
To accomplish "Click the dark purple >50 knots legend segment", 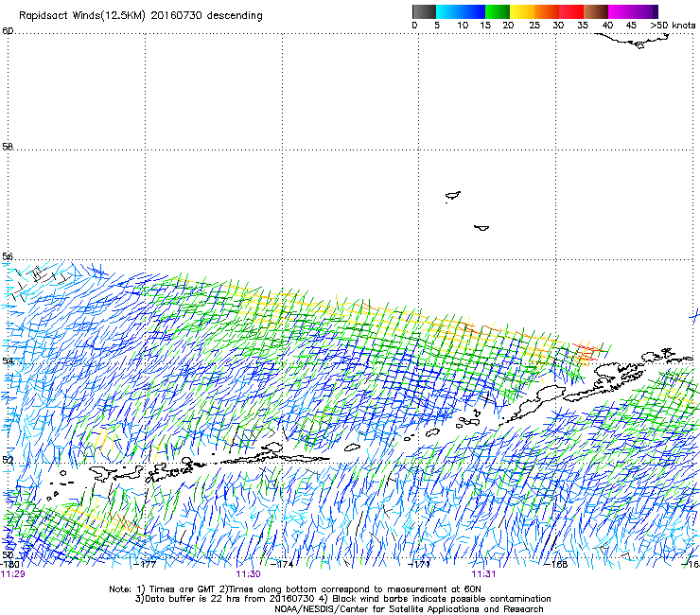I will (x=656, y=11).
